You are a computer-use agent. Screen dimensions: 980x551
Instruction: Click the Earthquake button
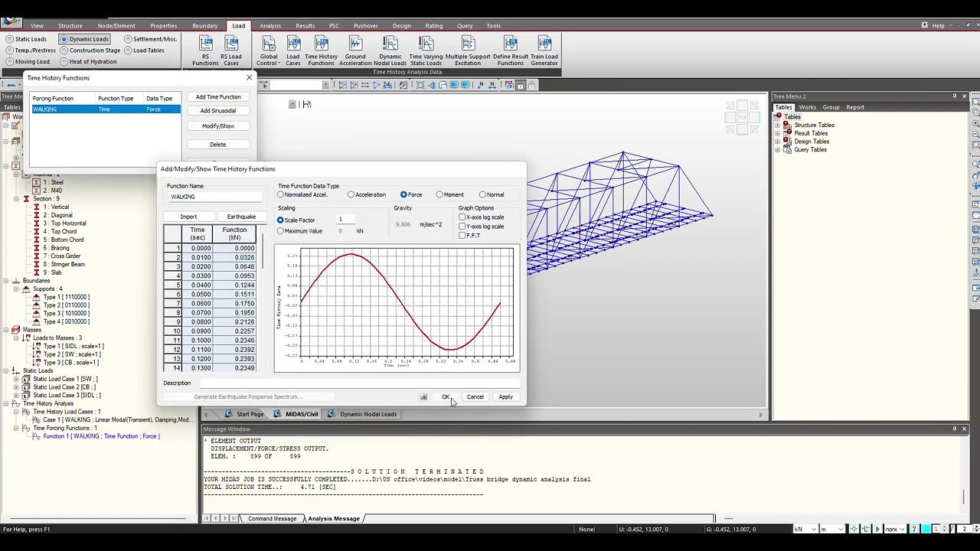(x=241, y=217)
